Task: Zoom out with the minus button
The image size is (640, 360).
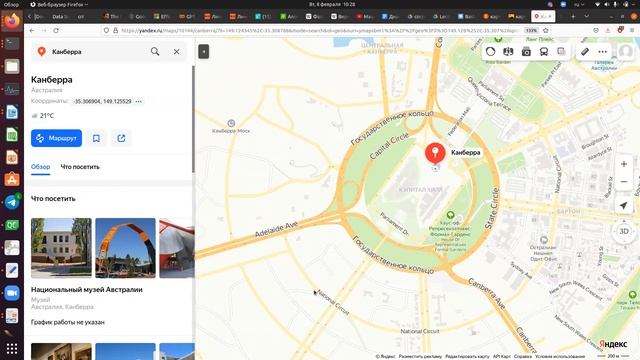Action: pyautogui.click(x=624, y=182)
